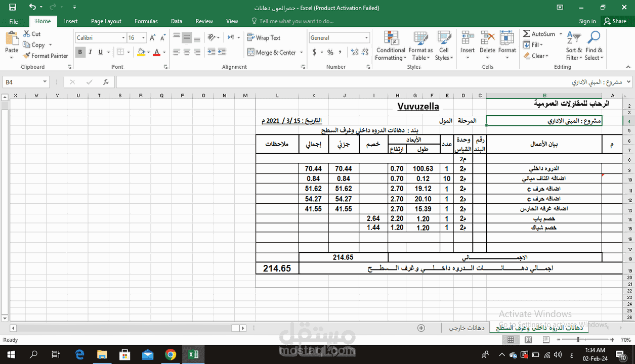Click the Undo arrow icon
This screenshot has height=364, width=635.
(32, 8)
